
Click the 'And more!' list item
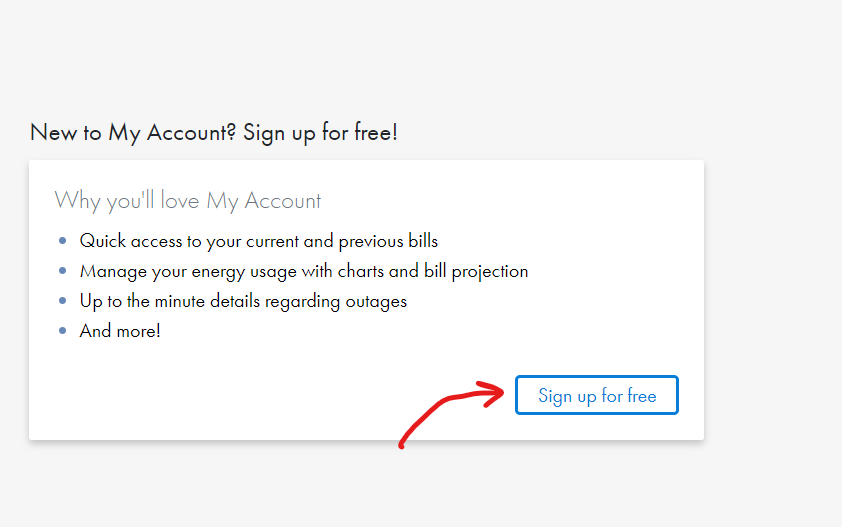click(x=120, y=331)
